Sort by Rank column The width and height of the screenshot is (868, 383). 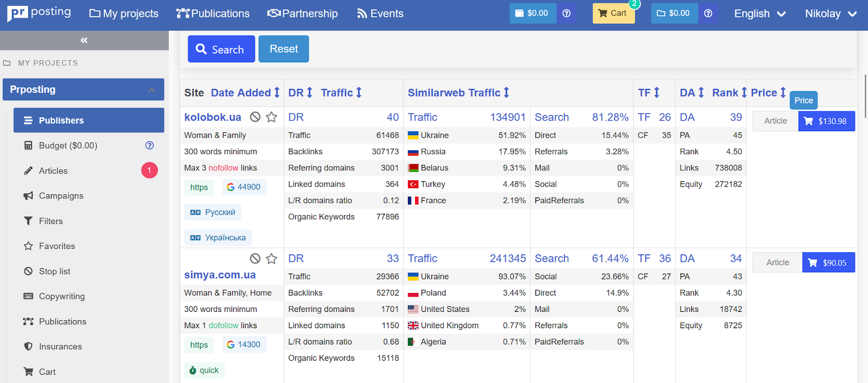pyautogui.click(x=730, y=93)
